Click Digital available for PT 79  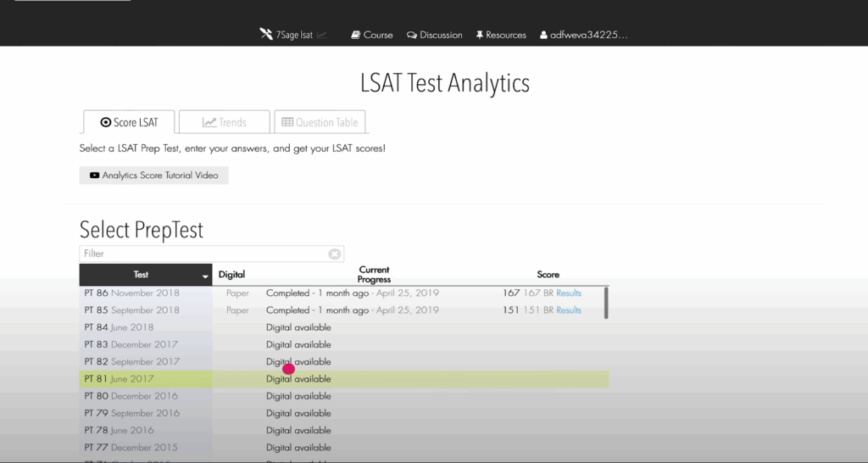click(x=298, y=413)
